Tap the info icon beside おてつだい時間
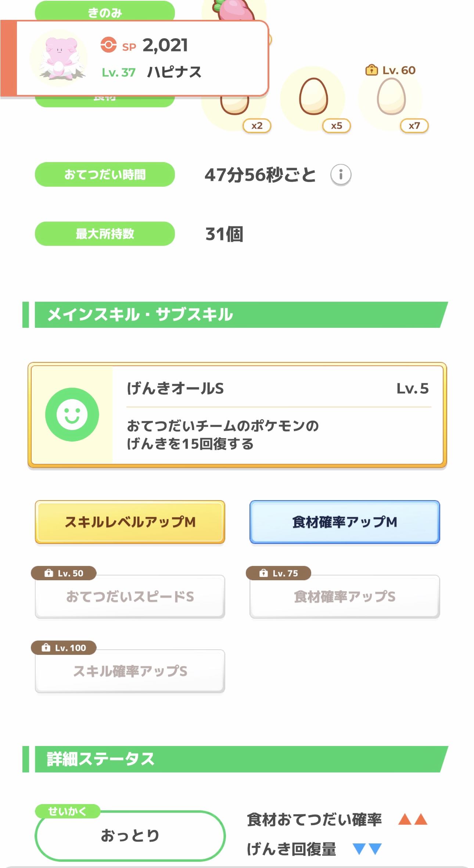The image size is (474, 868). coord(341,175)
